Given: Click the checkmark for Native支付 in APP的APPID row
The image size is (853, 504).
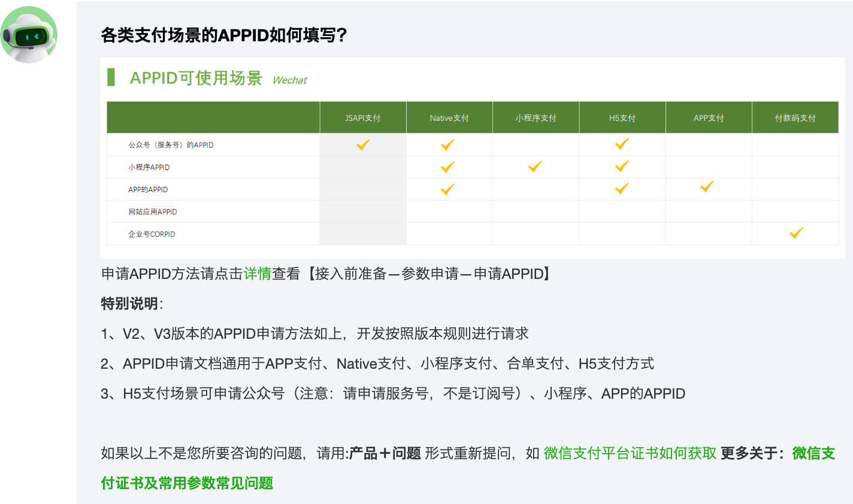Looking at the screenshot, I should [x=447, y=189].
